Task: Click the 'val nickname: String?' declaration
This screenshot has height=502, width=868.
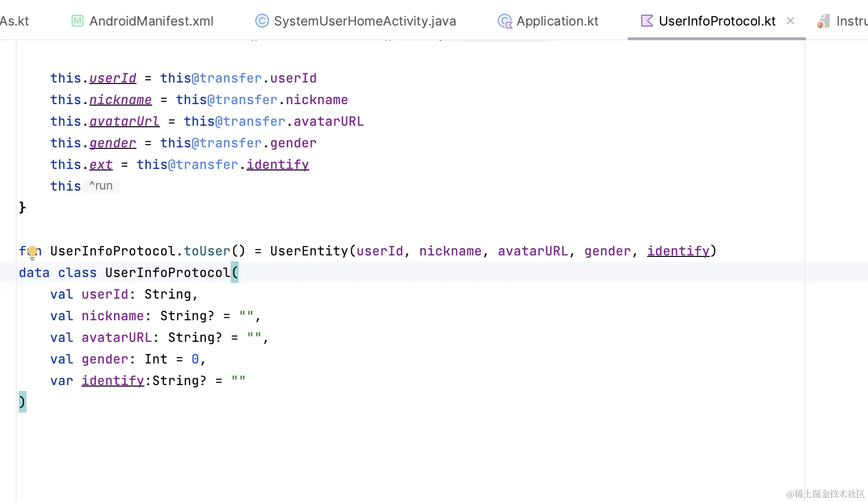Action: 156,316
